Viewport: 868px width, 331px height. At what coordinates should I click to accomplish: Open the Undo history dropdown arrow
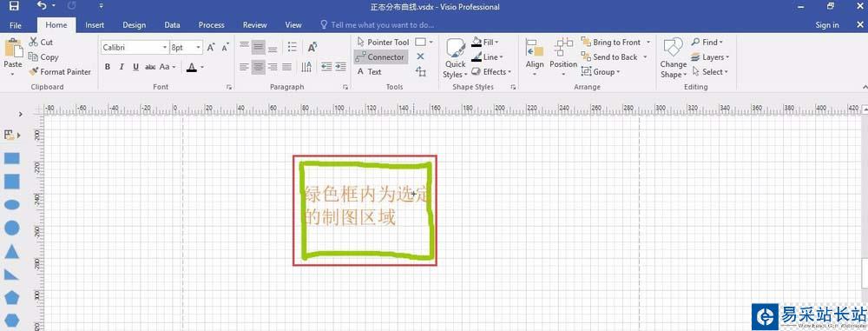pyautogui.click(x=54, y=6)
